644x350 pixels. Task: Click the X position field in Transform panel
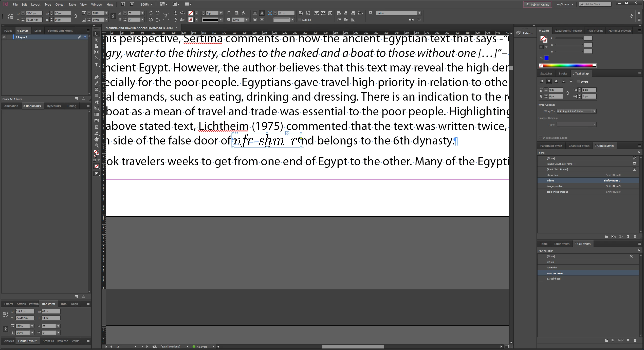click(x=25, y=311)
